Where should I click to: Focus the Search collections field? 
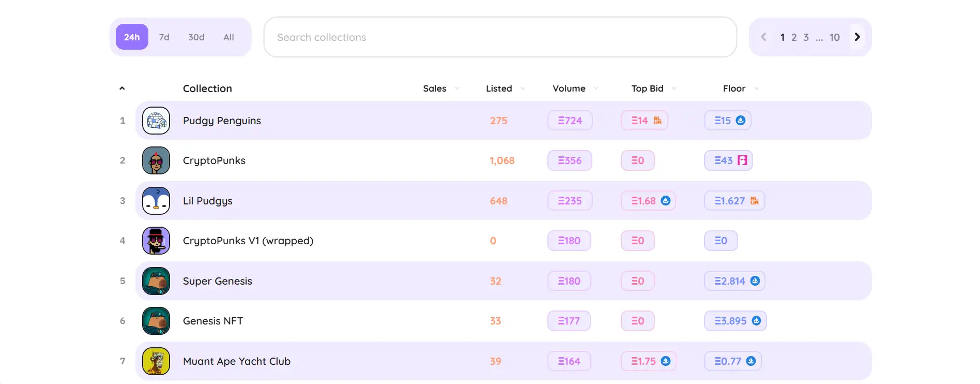point(500,37)
